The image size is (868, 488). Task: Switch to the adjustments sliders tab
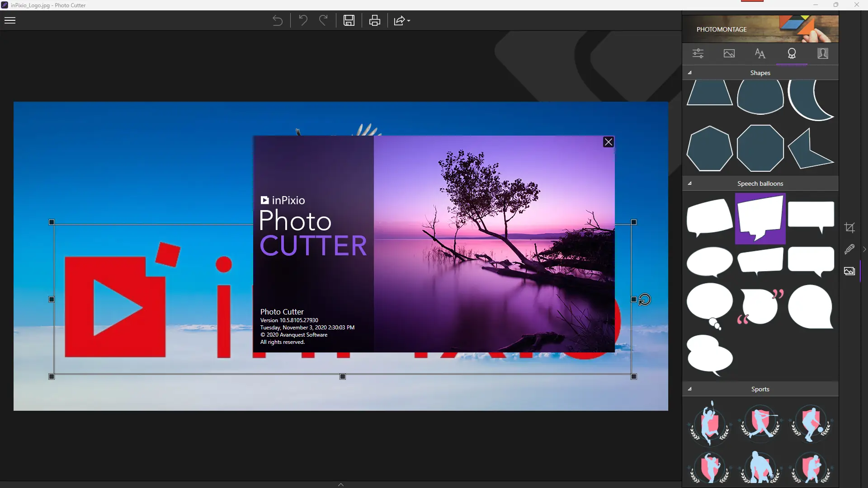tap(698, 53)
